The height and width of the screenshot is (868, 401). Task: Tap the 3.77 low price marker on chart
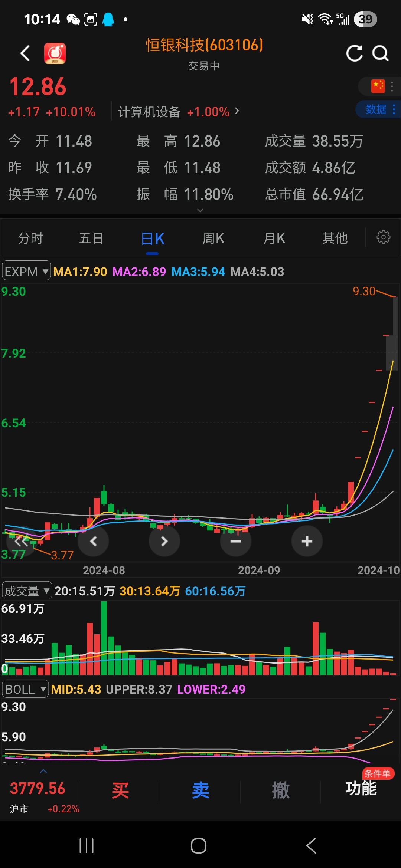[62, 555]
